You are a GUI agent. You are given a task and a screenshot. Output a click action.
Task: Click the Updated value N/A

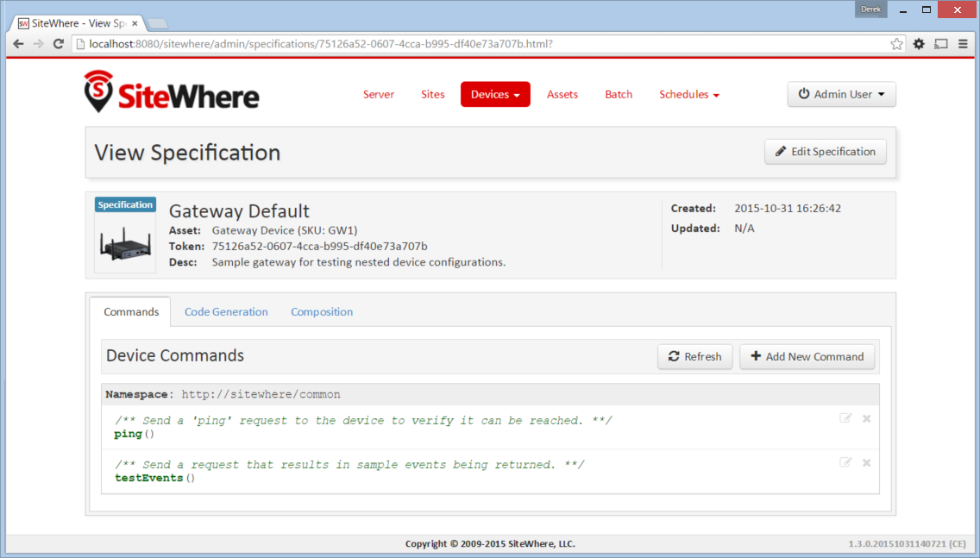[744, 229]
